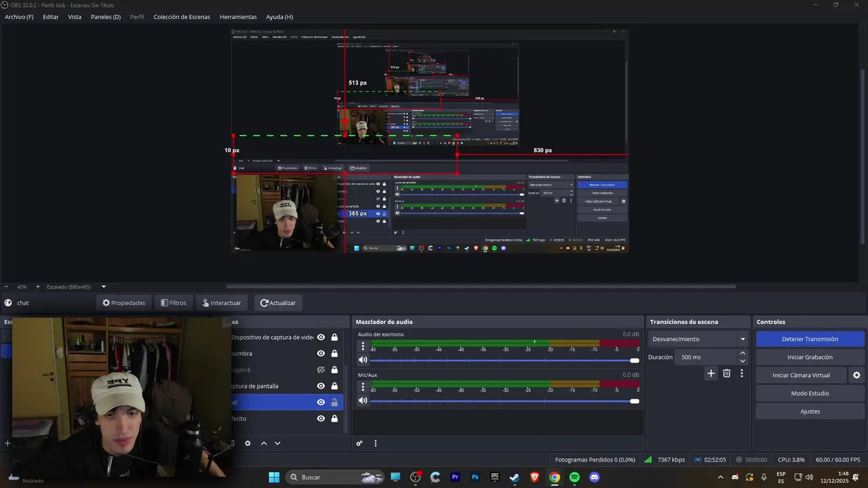Image resolution: width=868 pixels, height=488 pixels.
Task: Click Detener Transmisión button
Action: click(810, 339)
